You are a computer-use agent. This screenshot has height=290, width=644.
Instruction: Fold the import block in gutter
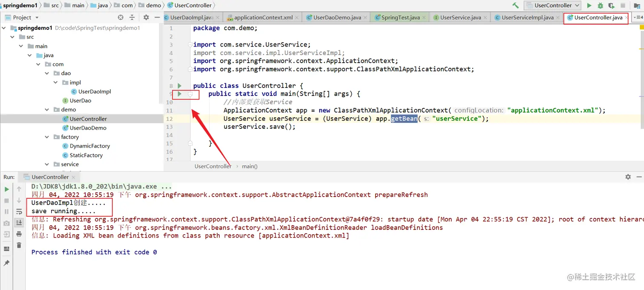190,44
